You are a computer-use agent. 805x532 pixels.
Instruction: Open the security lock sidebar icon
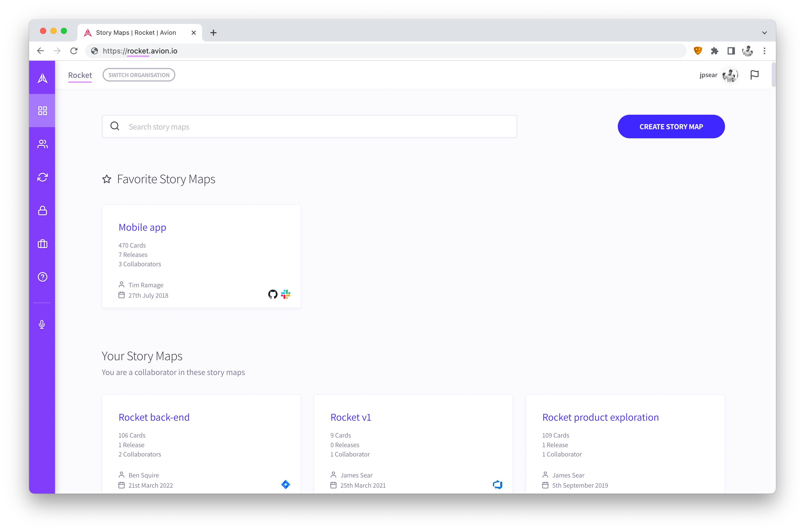point(42,210)
